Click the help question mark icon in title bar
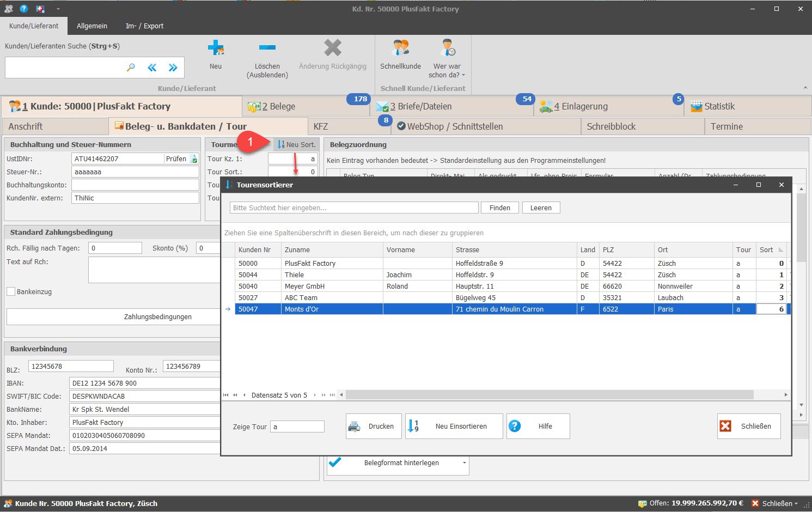 24,9
